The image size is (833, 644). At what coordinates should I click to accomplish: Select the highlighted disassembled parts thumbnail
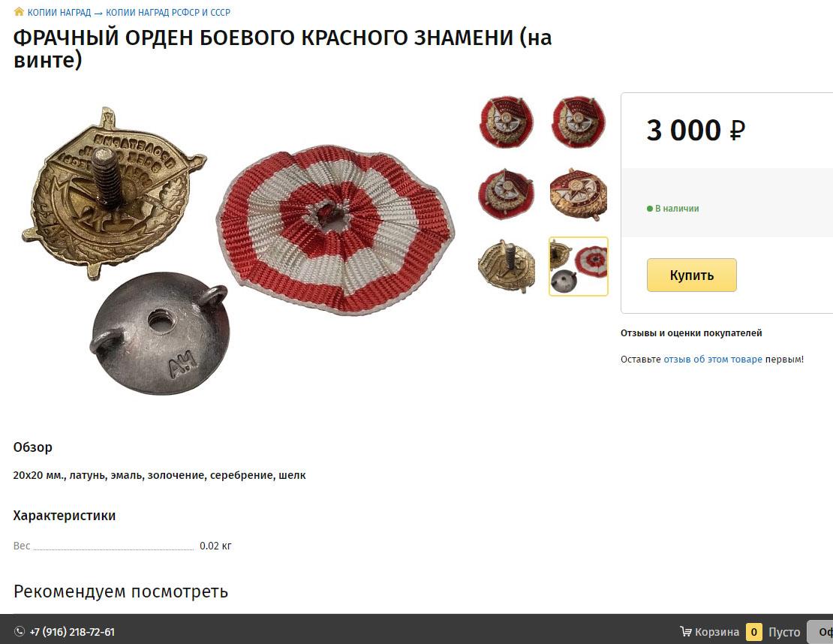[578, 266]
